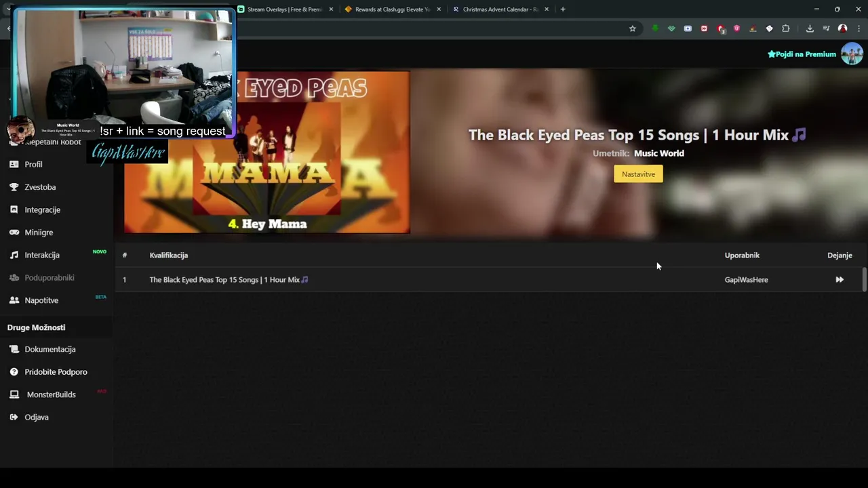868x488 pixels.
Task: Click the support question-mark icon
Action: pos(14,372)
